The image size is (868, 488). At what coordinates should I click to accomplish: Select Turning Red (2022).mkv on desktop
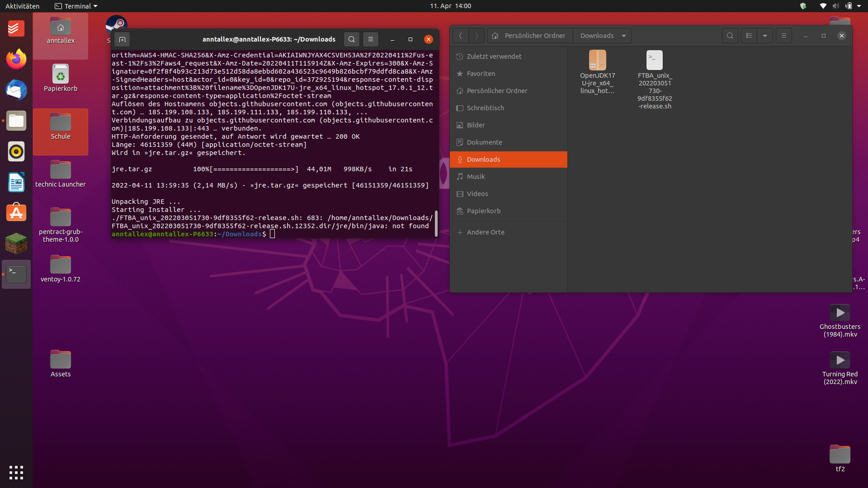coord(840,369)
